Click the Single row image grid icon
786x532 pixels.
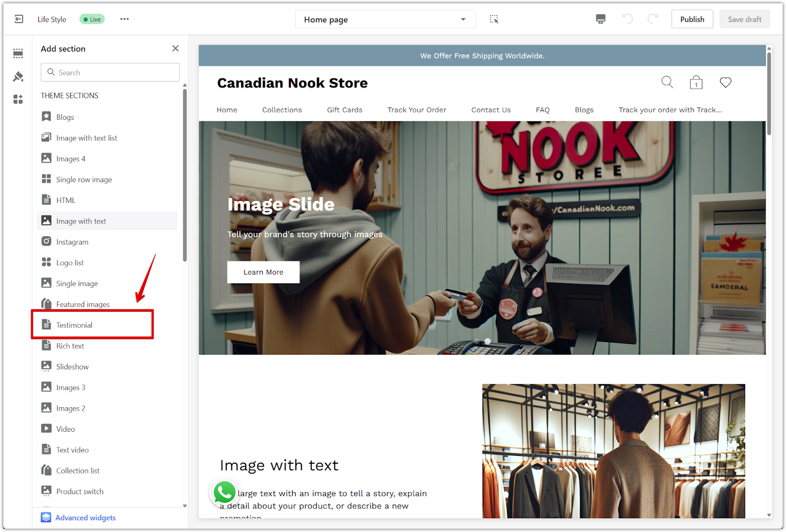point(46,179)
